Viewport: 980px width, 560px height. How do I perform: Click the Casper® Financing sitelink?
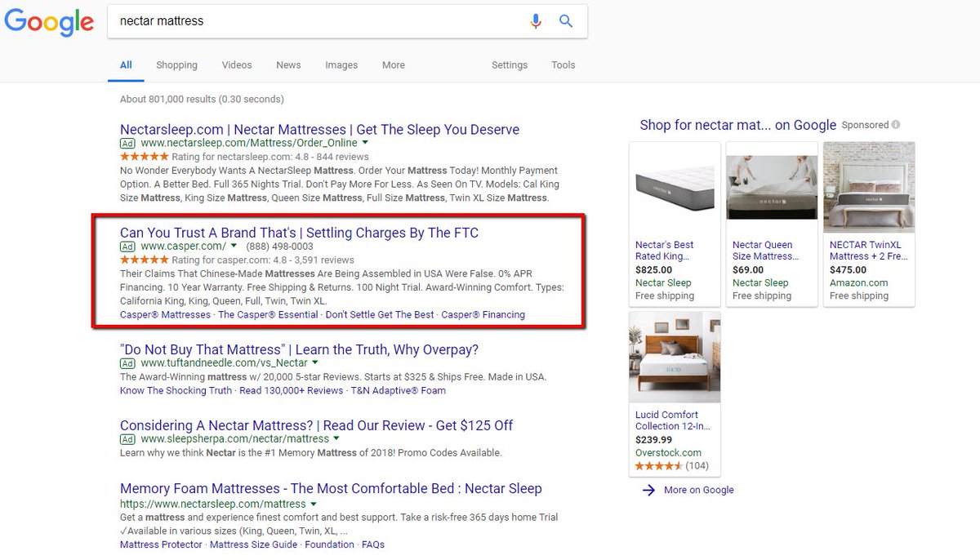[483, 314]
